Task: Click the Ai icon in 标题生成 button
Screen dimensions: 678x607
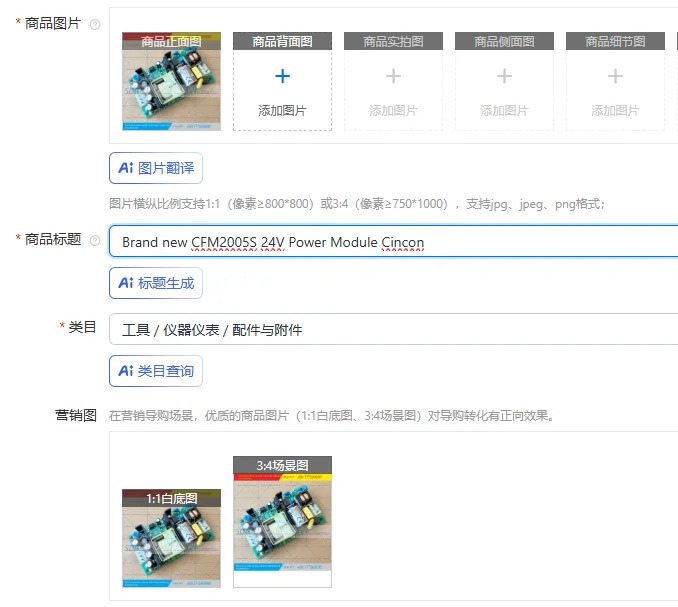Action: [x=126, y=283]
